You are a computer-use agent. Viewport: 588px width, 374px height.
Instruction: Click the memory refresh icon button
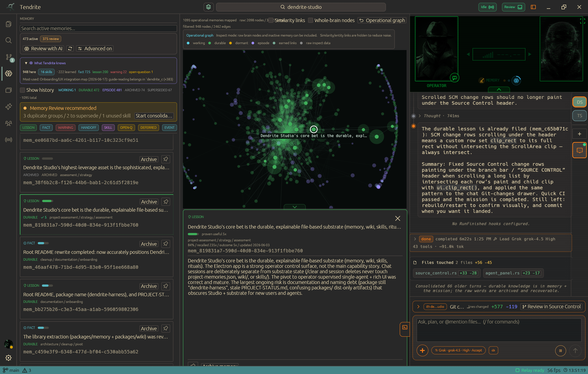70,49
